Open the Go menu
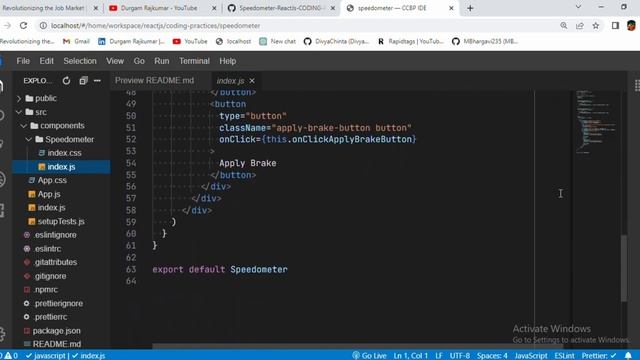Image resolution: width=640 pixels, height=360 pixels. click(139, 61)
